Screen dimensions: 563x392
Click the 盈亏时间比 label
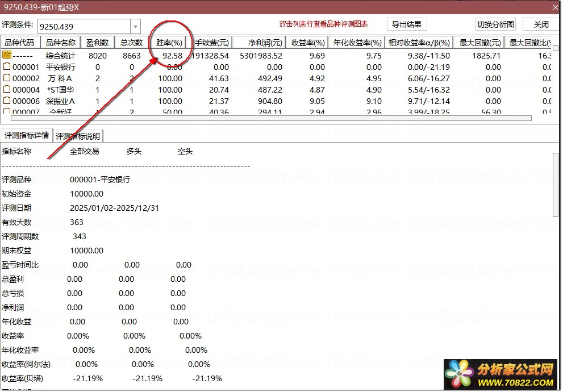tap(20, 265)
